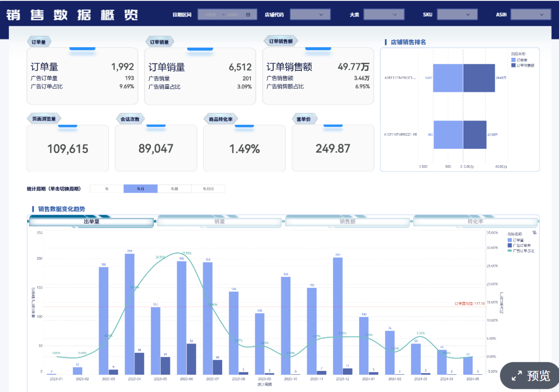
Task: Open the calendar icon in date range
Action: click(x=248, y=15)
